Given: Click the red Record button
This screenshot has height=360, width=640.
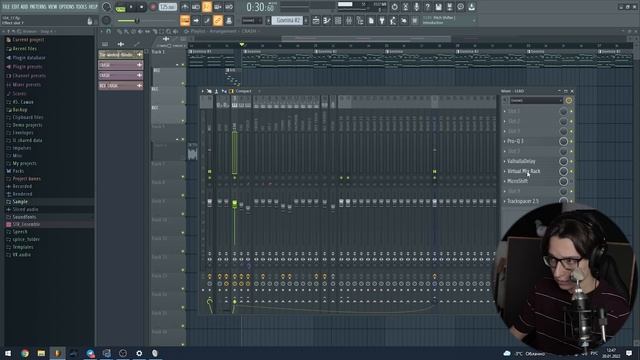Looking at the screenshot, I should [153, 7].
